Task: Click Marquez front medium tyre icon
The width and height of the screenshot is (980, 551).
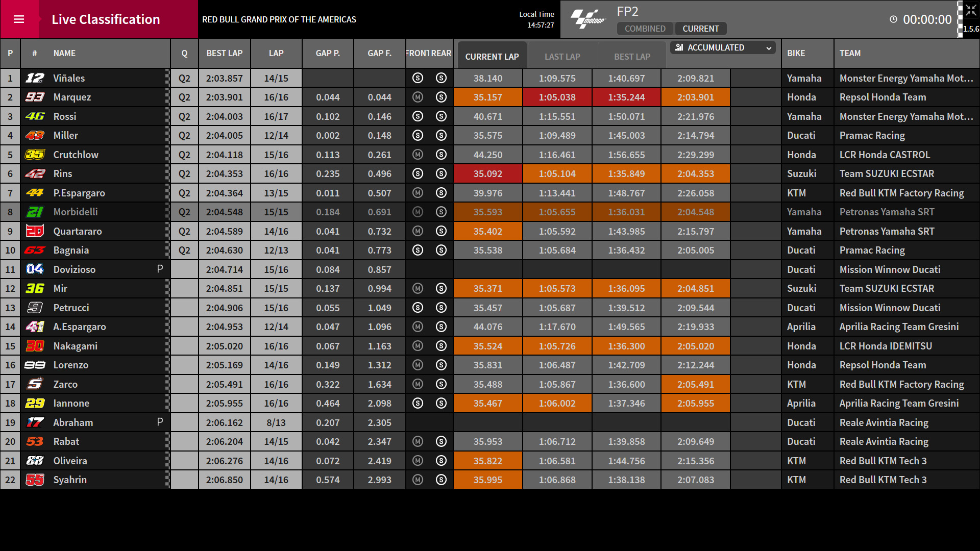Action: [x=418, y=97]
